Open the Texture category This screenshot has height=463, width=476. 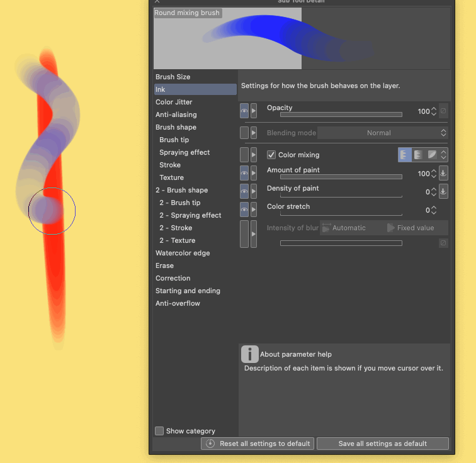tap(195, 177)
